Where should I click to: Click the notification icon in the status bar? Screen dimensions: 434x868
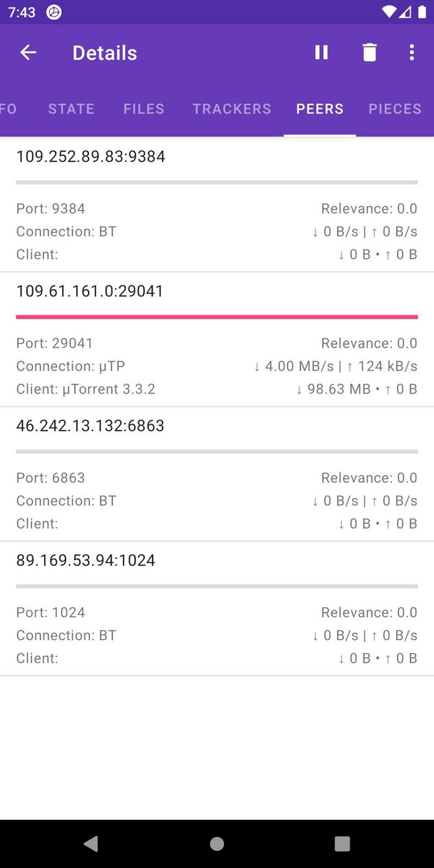click(x=54, y=12)
